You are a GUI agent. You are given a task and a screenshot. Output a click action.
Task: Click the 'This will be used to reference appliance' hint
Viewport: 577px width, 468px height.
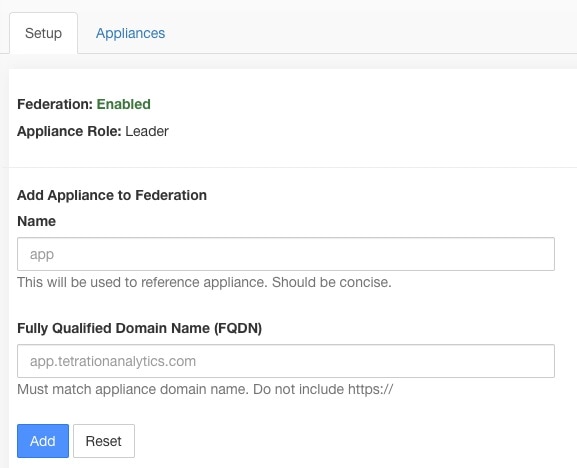click(x=142, y=282)
